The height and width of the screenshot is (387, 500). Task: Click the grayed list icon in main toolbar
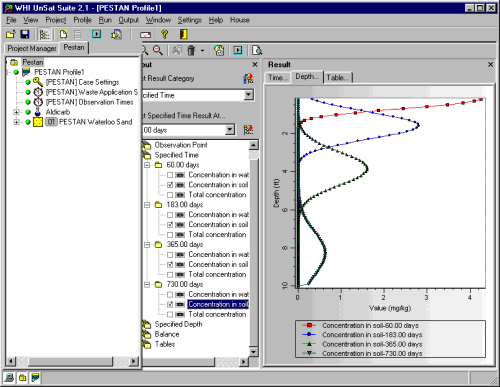tap(78, 34)
